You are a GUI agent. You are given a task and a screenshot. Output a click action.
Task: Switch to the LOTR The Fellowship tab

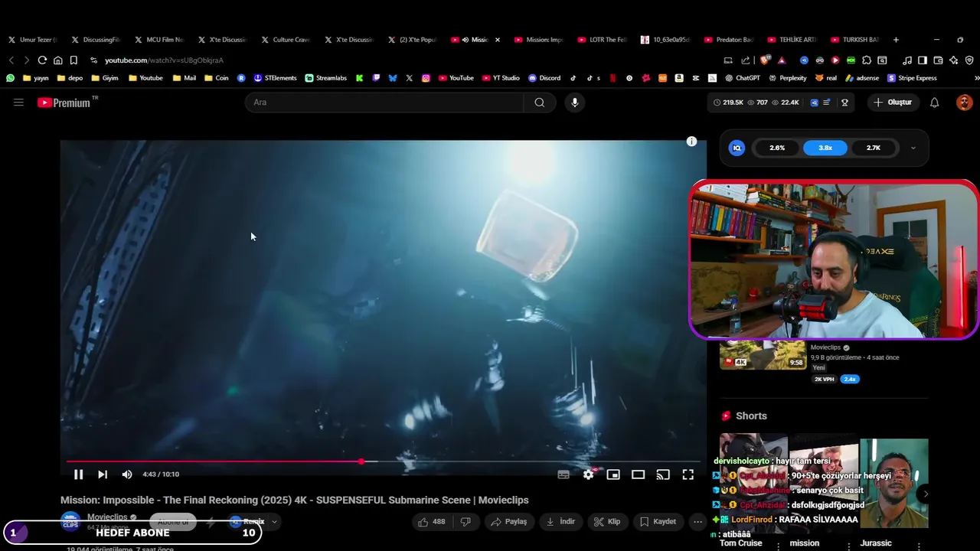603,40
